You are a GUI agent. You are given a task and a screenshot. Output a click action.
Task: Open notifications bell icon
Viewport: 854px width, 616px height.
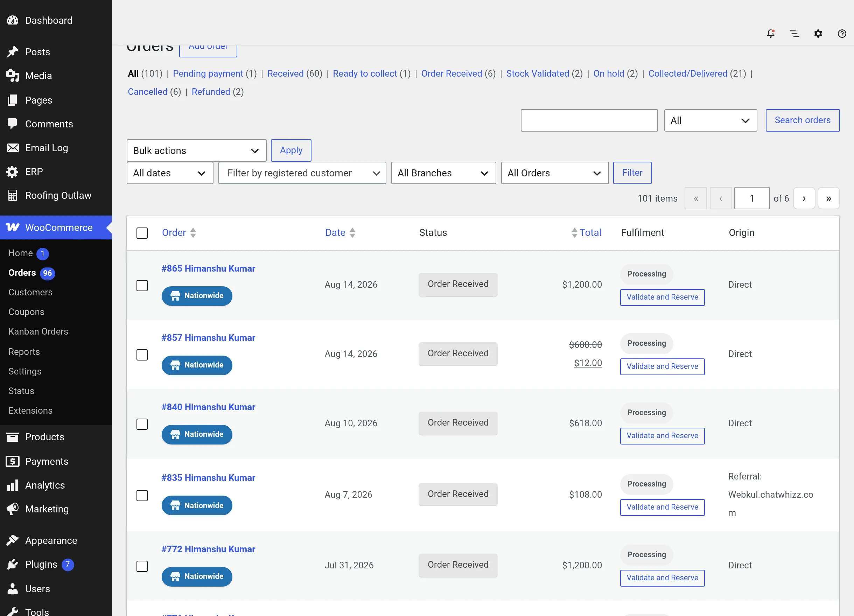point(771,34)
